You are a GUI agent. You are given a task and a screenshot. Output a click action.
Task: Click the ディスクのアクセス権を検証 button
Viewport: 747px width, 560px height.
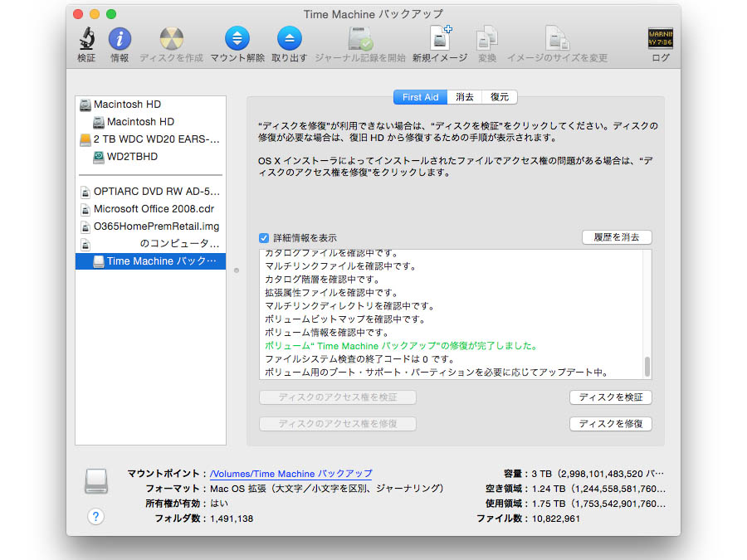pos(338,397)
